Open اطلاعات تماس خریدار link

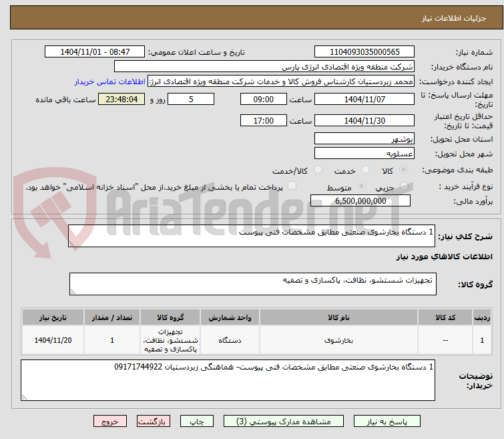(110, 82)
